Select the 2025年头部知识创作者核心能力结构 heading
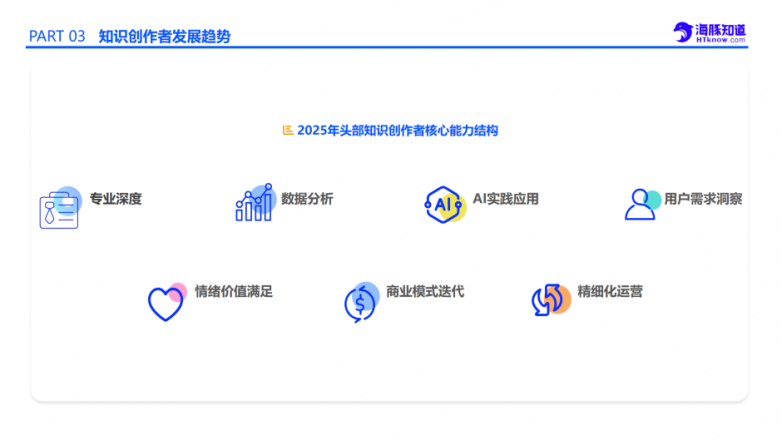Screen dimensions: 782x440 pos(397,130)
